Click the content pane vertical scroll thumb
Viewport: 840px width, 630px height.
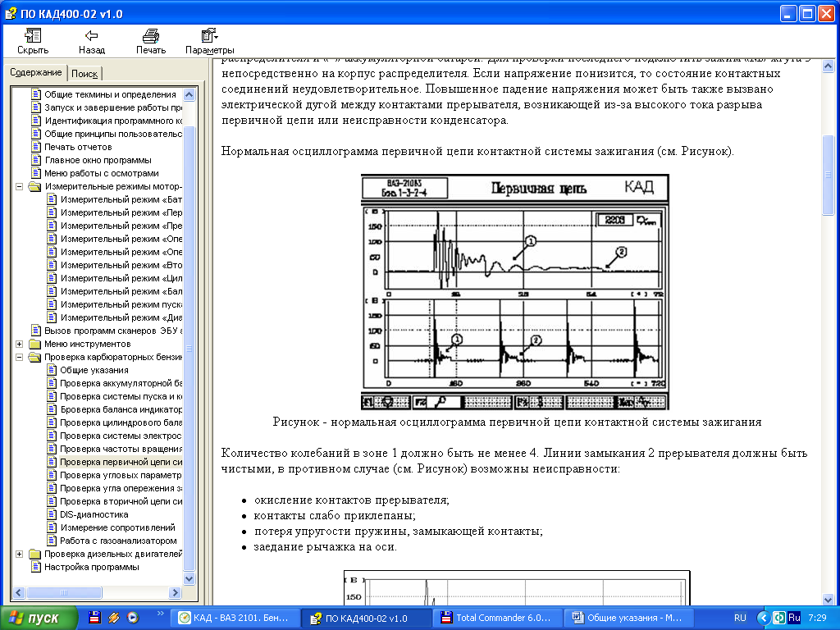pyautogui.click(x=828, y=175)
